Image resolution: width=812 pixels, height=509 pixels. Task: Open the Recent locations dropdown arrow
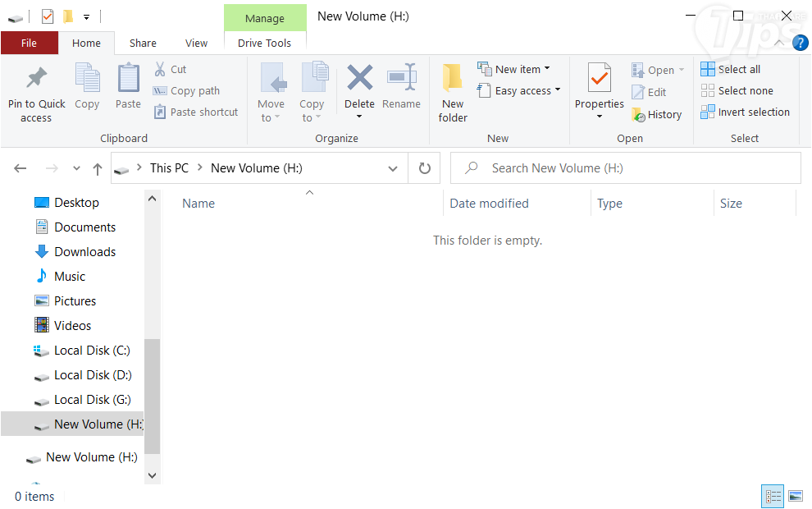click(76, 168)
